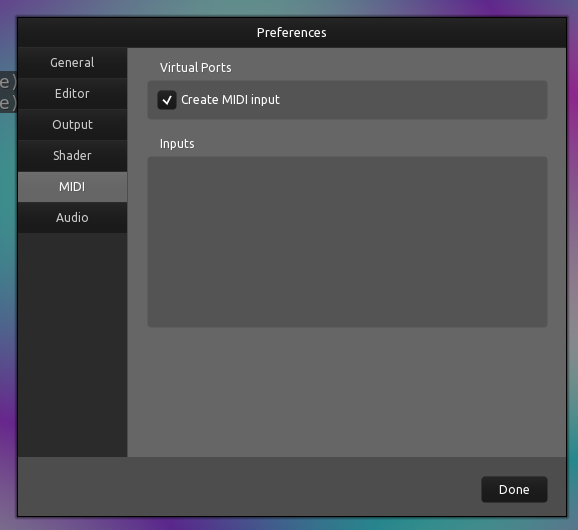Open the General preferences tab
Image resolution: width=578 pixels, height=530 pixels.
(72, 63)
